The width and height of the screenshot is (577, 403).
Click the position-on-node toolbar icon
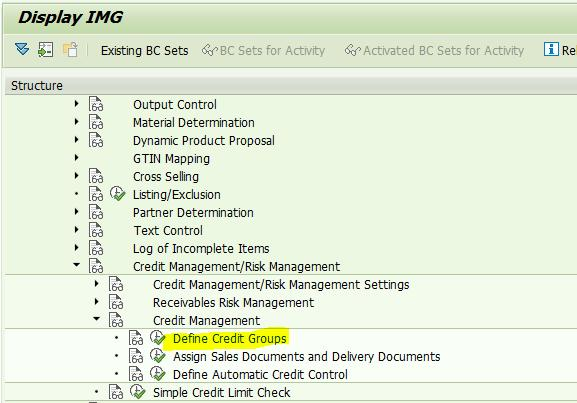(x=46, y=50)
